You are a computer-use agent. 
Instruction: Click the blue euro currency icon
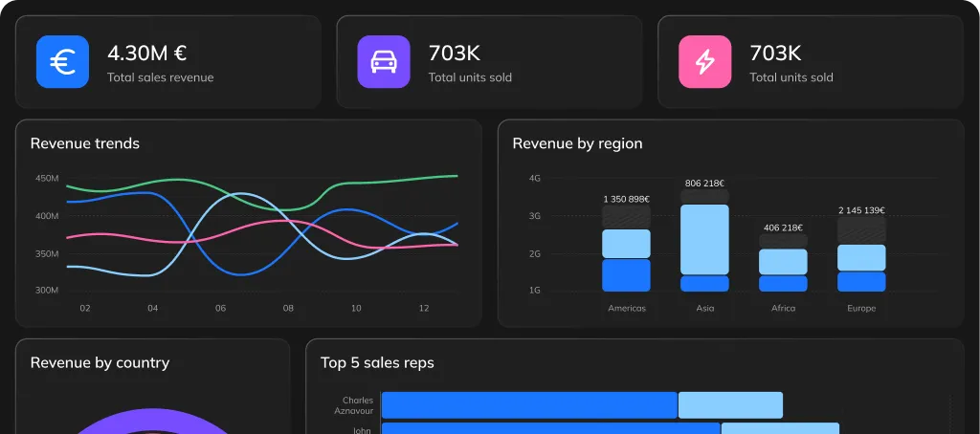pyautogui.click(x=62, y=62)
